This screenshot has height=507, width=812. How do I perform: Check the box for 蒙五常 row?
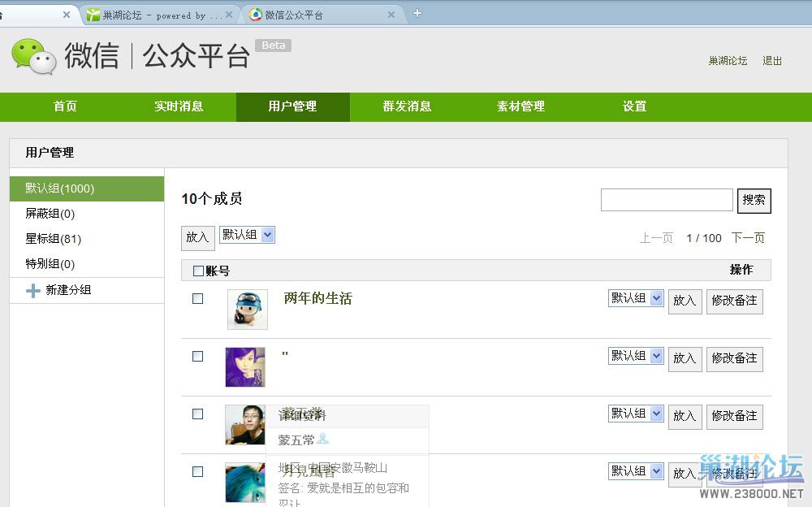tap(197, 414)
